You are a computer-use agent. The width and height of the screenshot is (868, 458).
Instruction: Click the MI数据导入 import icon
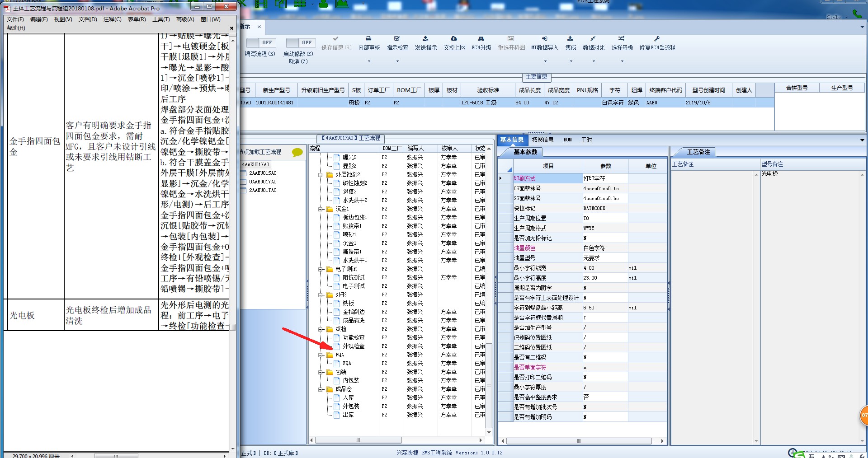pyautogui.click(x=545, y=39)
